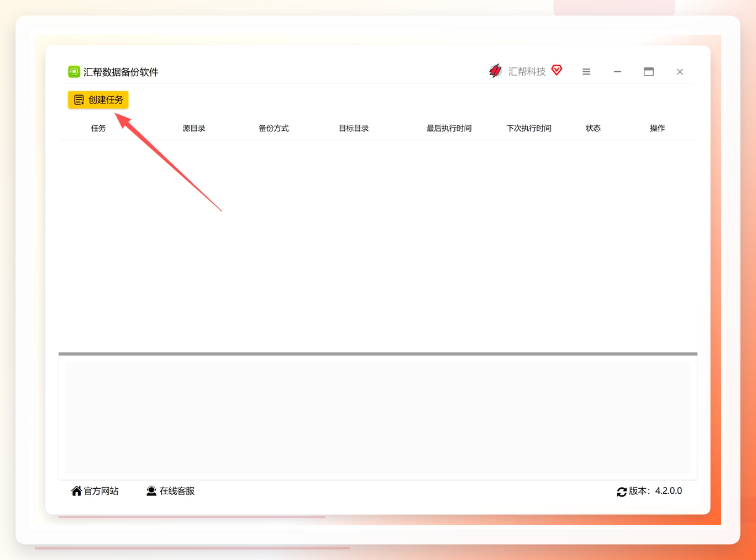Click the 汇帮数据备份软件 title text
Viewport: 756px width, 560px height.
pos(120,72)
